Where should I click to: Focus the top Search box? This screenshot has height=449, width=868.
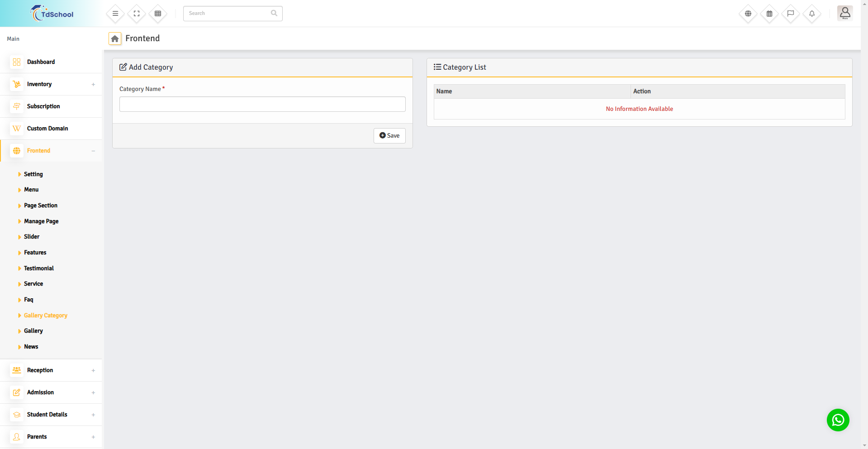point(228,14)
